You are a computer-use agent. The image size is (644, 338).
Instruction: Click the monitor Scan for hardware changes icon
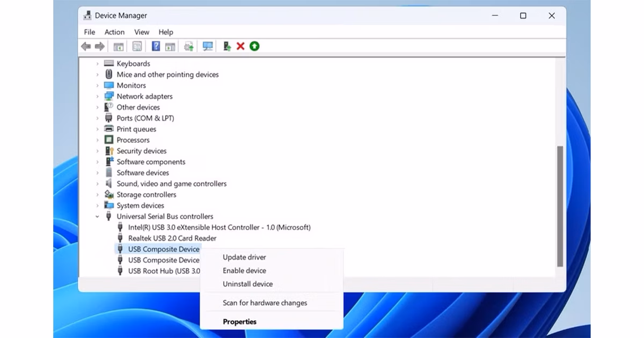208,47
